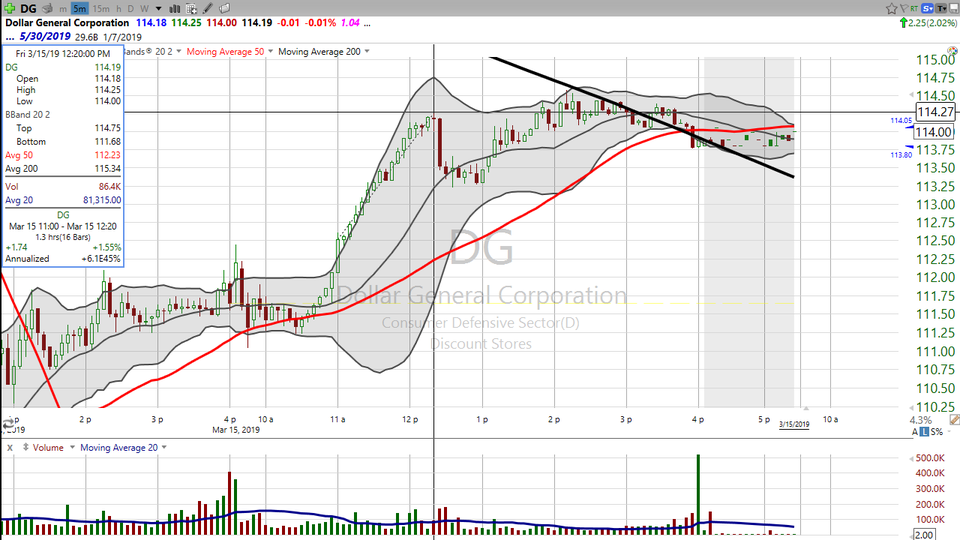Open Moving Average 50 indicator dropdown
Image resolution: width=960 pixels, height=540 pixels.
click(270, 51)
